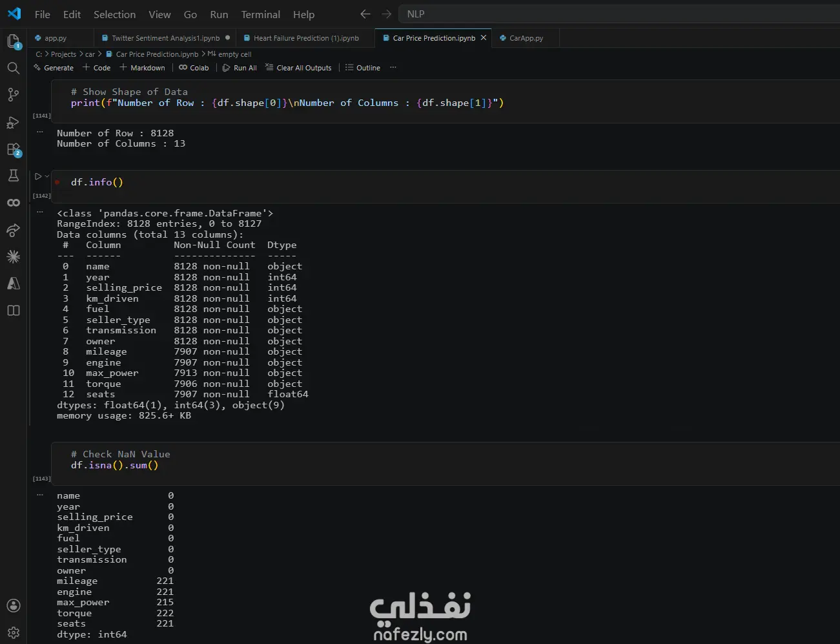The width and height of the screenshot is (840, 644).
Task: Click Colab in the notebook toolbar
Action: coord(194,67)
